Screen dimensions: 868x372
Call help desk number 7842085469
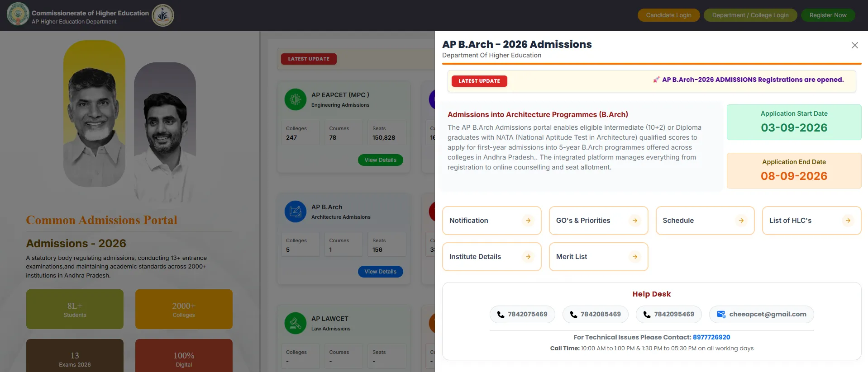[595, 314]
